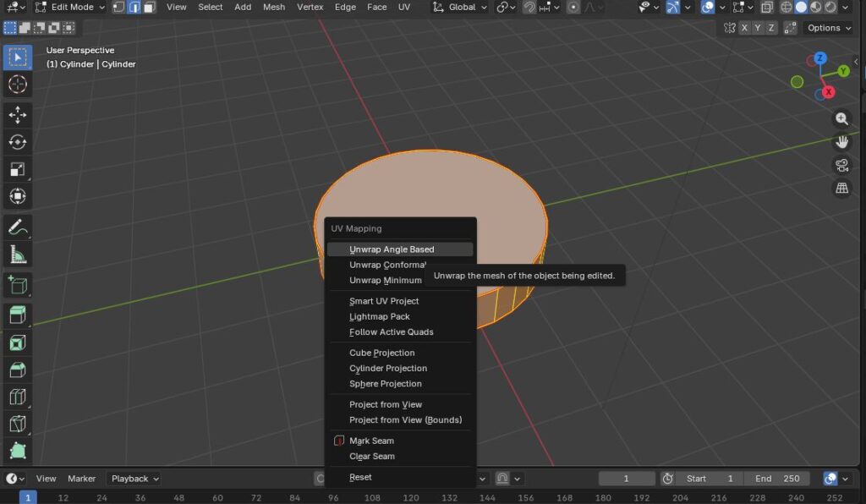
Task: Click the 3D Cursor tool
Action: tap(18, 84)
